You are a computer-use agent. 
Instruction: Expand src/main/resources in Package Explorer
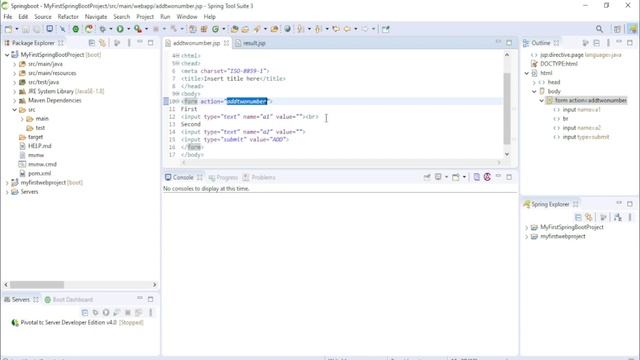[x=15, y=73]
